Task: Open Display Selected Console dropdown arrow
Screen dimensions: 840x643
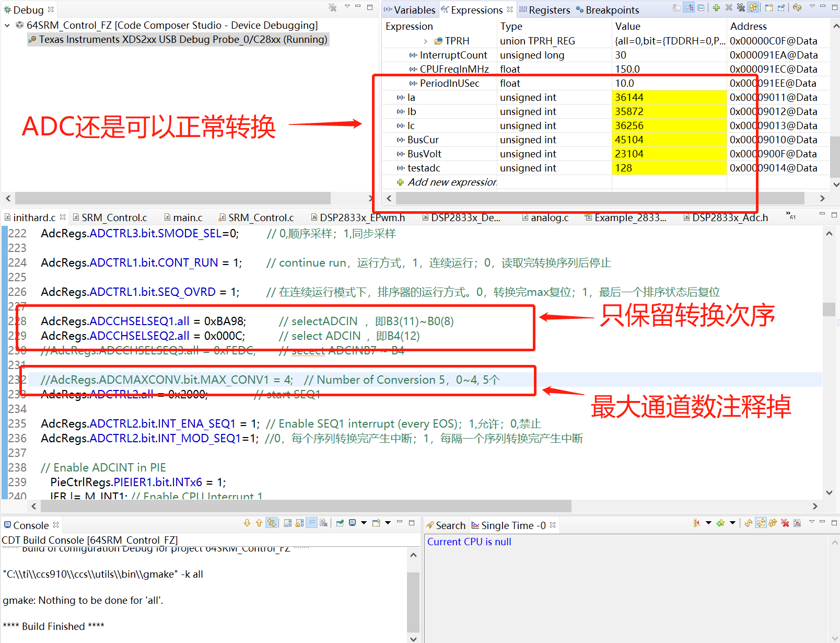Action: pyautogui.click(x=364, y=523)
